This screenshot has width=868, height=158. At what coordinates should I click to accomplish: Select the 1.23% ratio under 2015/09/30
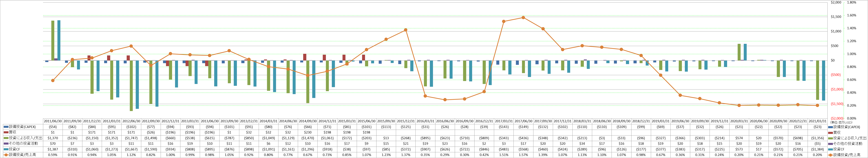tap(386, 155)
